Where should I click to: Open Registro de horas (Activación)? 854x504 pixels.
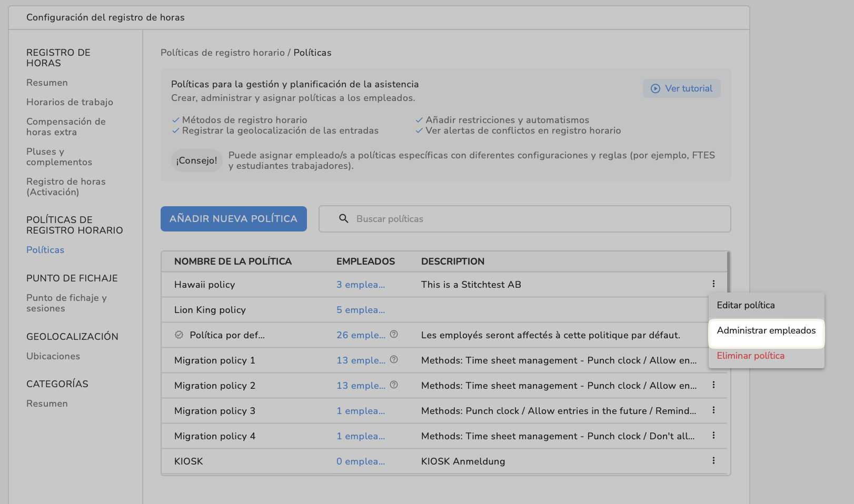66,187
